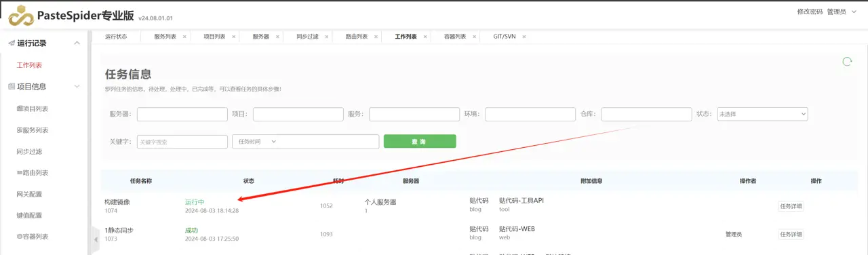
Task: Close the 服务器 tab
Action: (x=278, y=37)
